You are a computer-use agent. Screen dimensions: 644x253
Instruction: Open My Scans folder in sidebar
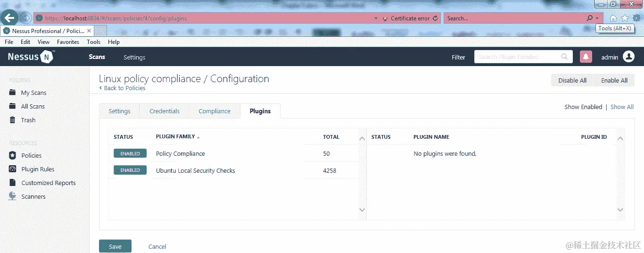coord(33,93)
